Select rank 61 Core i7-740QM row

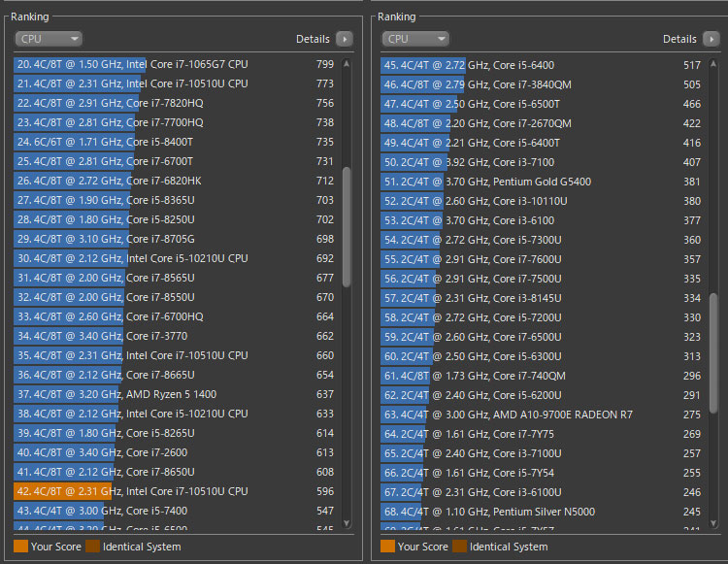[543, 376]
